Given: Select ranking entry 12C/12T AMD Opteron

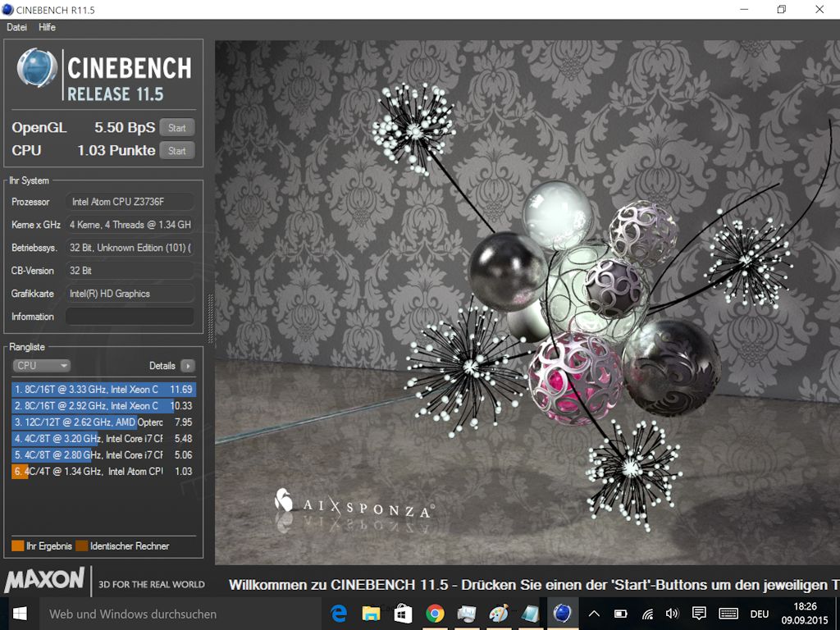Looking at the screenshot, I should [x=103, y=422].
